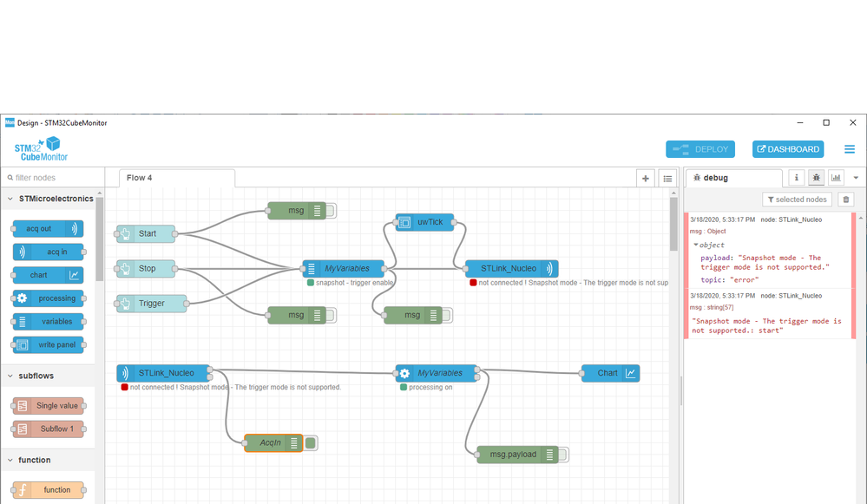Select the acq in palette node
867x504 pixels.
click(48, 252)
